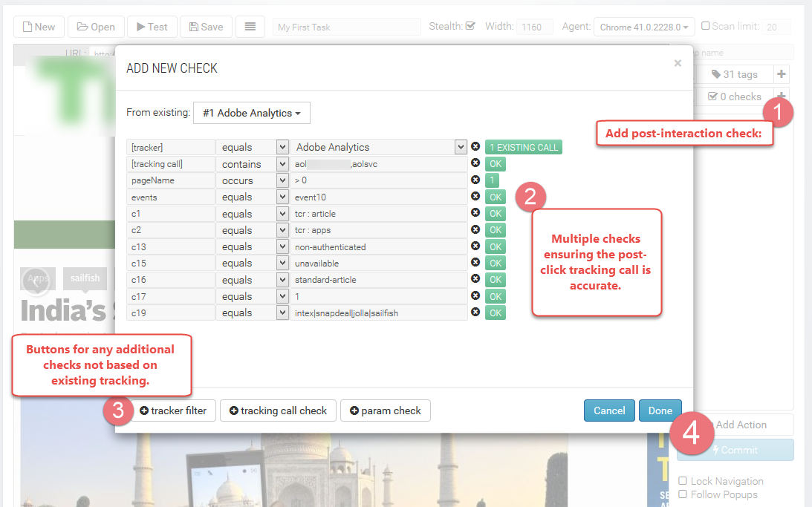Edit the non-authenticated value field
The width and height of the screenshot is (812, 507).
[x=379, y=246]
